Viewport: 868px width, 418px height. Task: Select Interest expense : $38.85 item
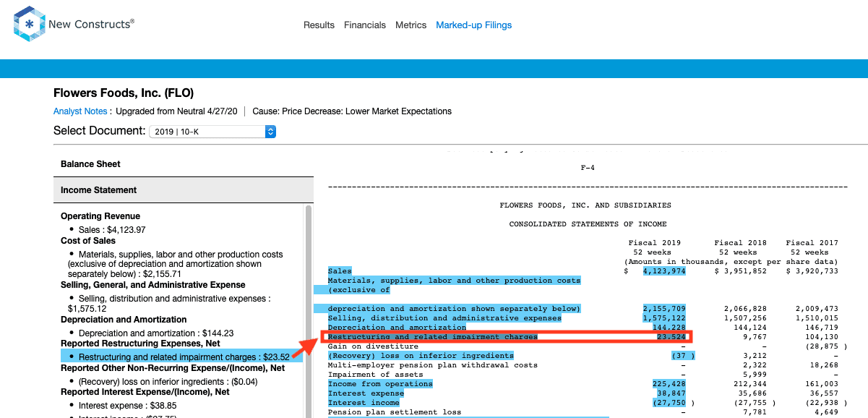(x=128, y=406)
